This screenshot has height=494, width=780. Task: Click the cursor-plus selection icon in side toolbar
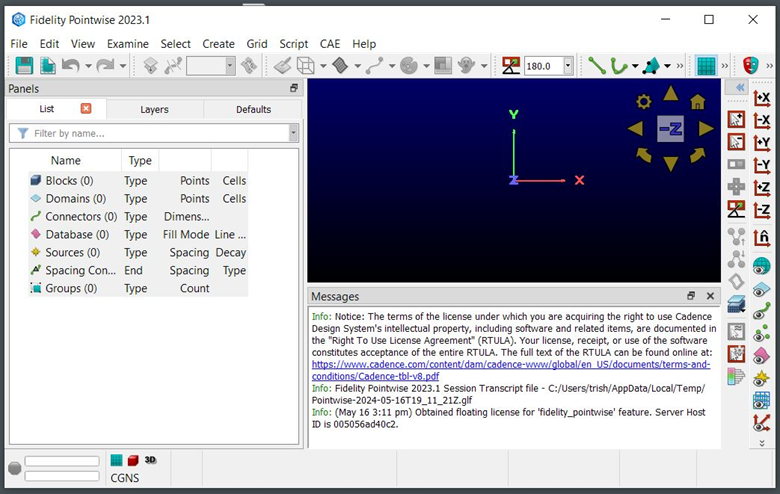pos(736,119)
